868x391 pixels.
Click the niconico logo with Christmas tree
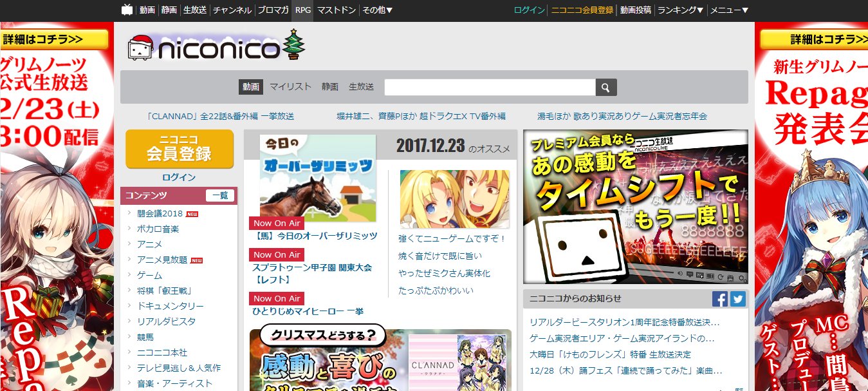(216, 46)
